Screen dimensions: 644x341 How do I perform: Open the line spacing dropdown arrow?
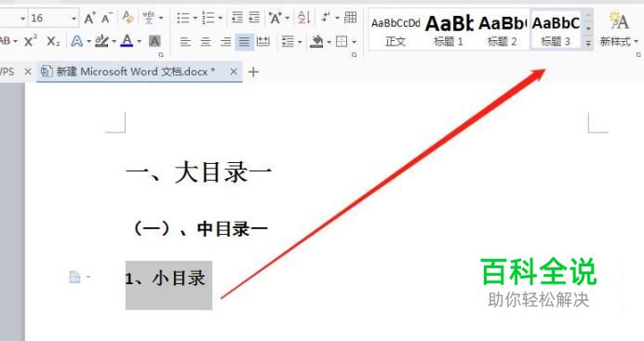[300, 42]
